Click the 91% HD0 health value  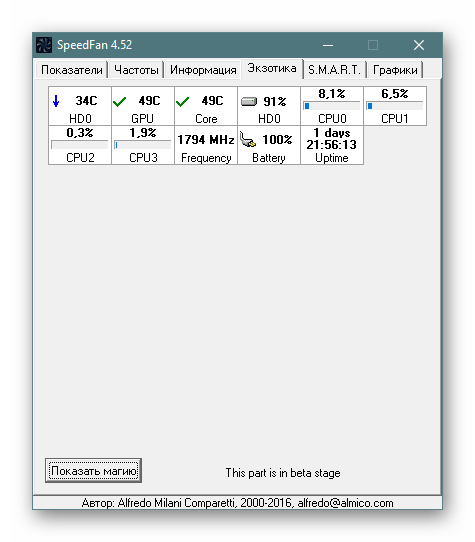[x=275, y=101]
